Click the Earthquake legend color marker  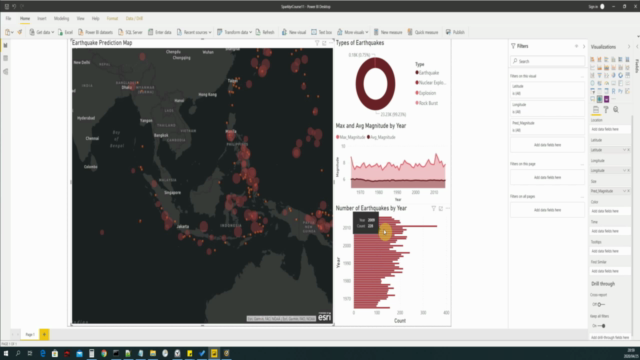417,73
